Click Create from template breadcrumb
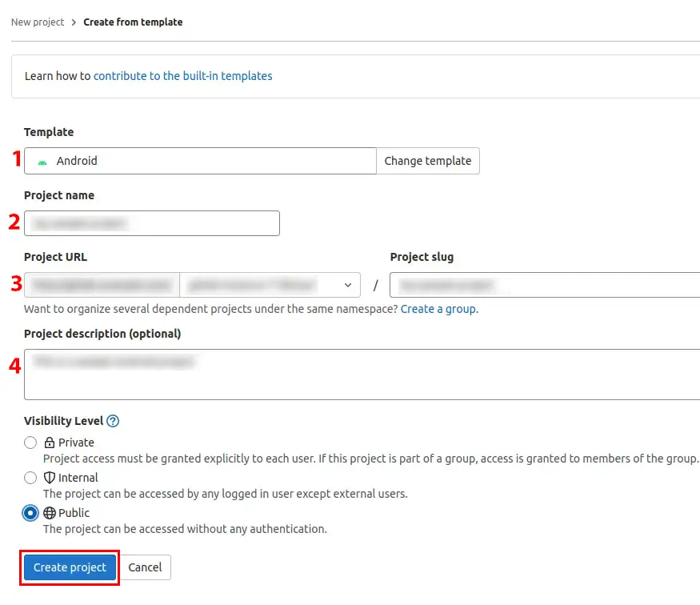The width and height of the screenshot is (700, 605). pos(133,22)
